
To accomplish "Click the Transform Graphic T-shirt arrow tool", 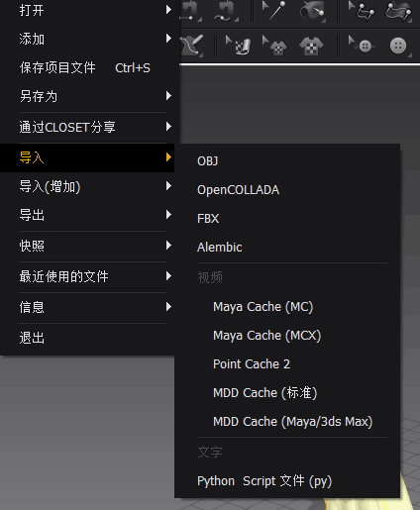I will 274,46.
